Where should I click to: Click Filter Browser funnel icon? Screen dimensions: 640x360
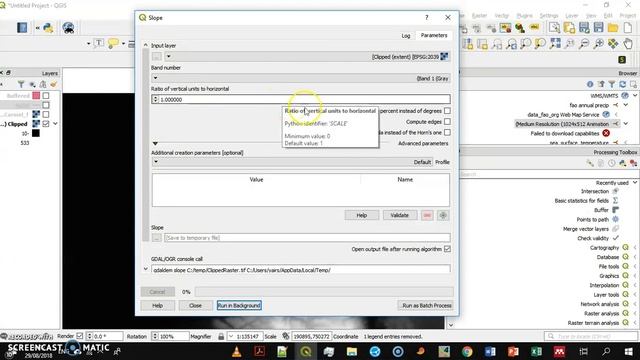pos(611,84)
